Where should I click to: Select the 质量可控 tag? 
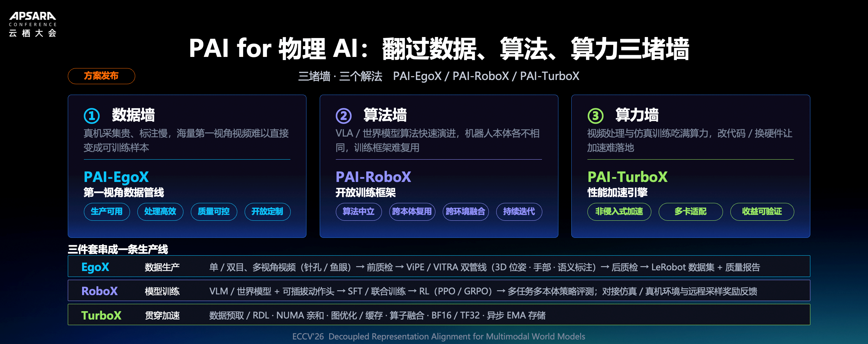click(214, 212)
